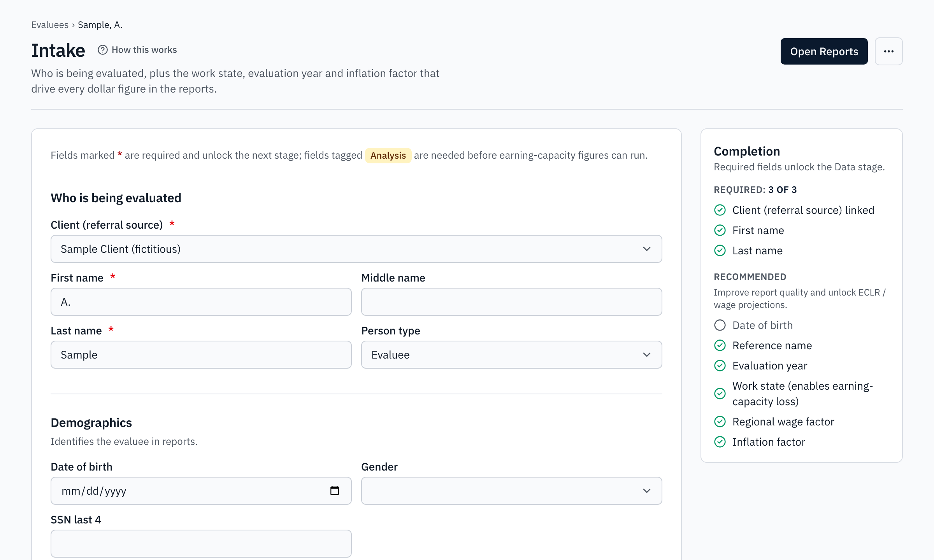
Task: Click the Regional wage factor item text
Action: click(783, 422)
